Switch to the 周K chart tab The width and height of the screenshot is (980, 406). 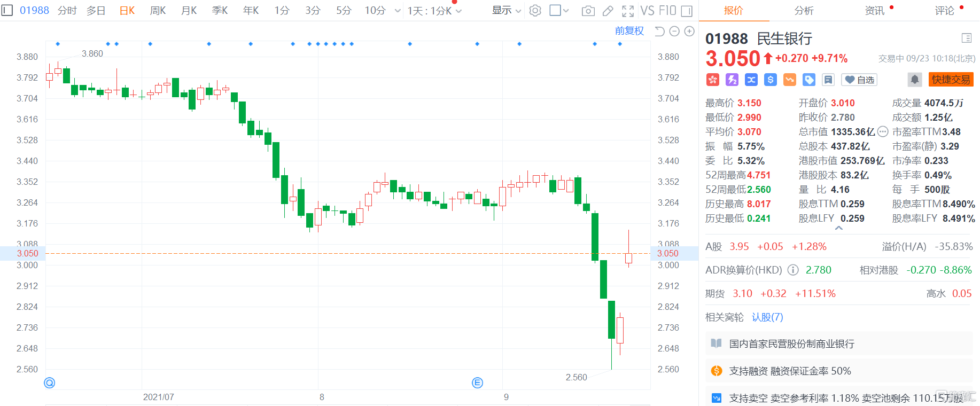coord(158,11)
